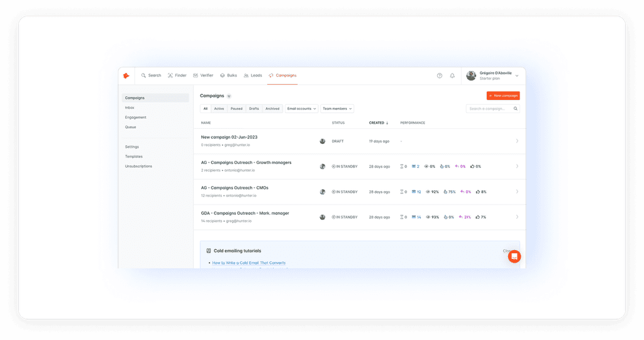Expand the Team members filter dropdown
644x340 pixels.
[337, 109]
